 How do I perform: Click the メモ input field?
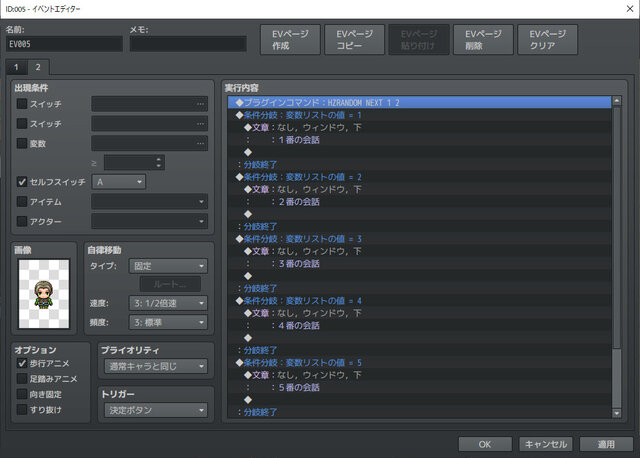pos(188,44)
